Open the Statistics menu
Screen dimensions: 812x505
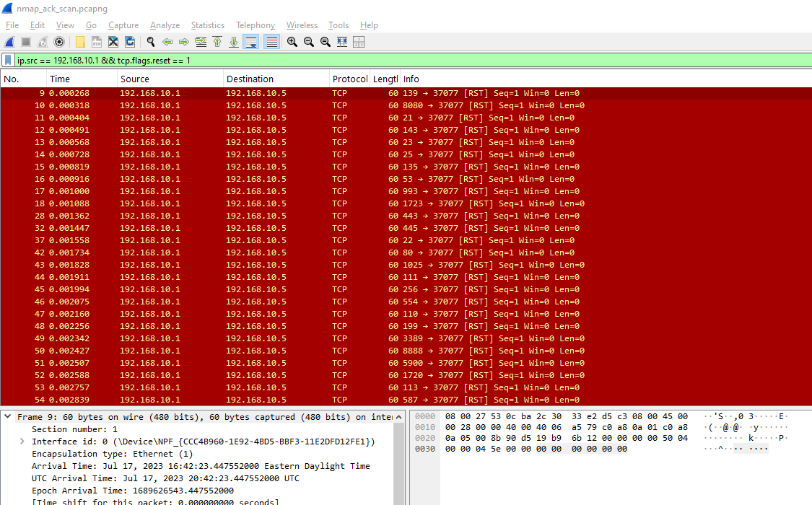[207, 25]
